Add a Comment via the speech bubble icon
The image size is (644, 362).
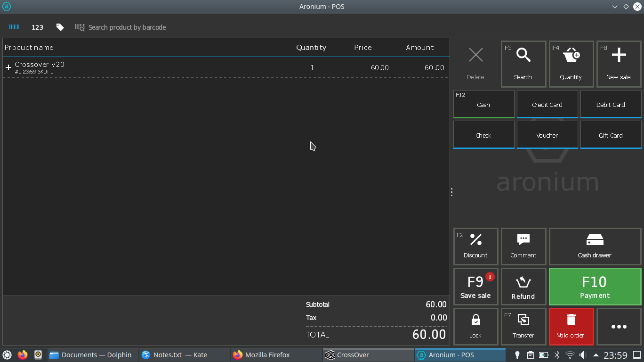523,246
